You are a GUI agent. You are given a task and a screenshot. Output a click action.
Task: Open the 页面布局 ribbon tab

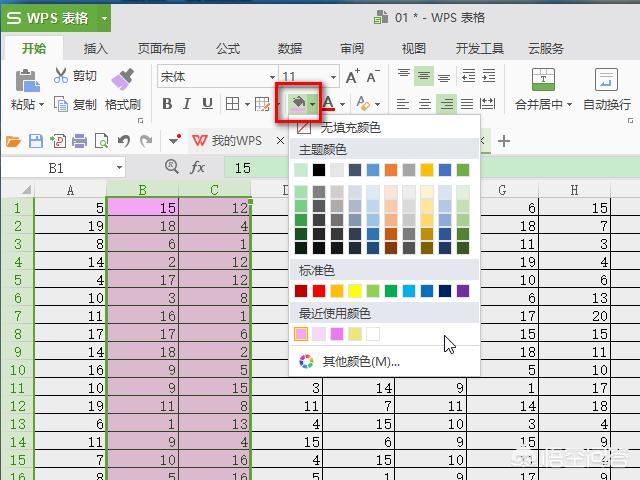pos(161,48)
